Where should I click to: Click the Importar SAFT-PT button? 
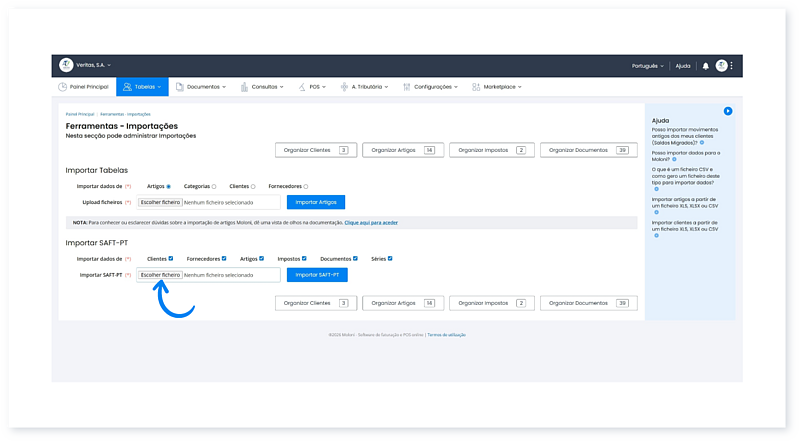(x=317, y=274)
